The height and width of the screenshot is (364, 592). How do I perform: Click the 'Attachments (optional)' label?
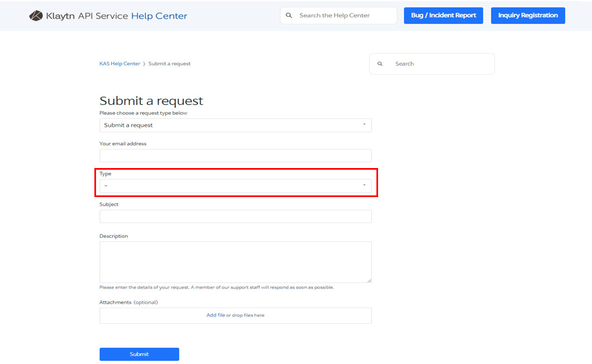point(128,302)
